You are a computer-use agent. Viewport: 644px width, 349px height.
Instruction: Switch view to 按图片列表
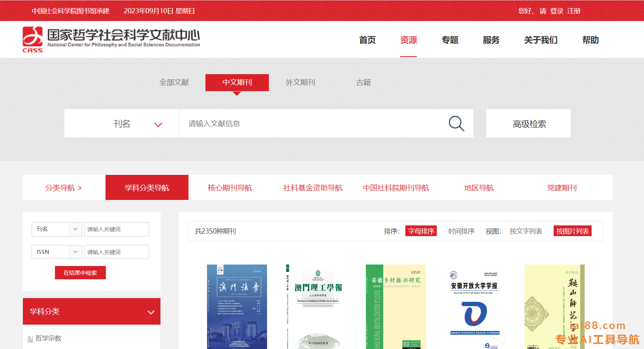coord(572,231)
